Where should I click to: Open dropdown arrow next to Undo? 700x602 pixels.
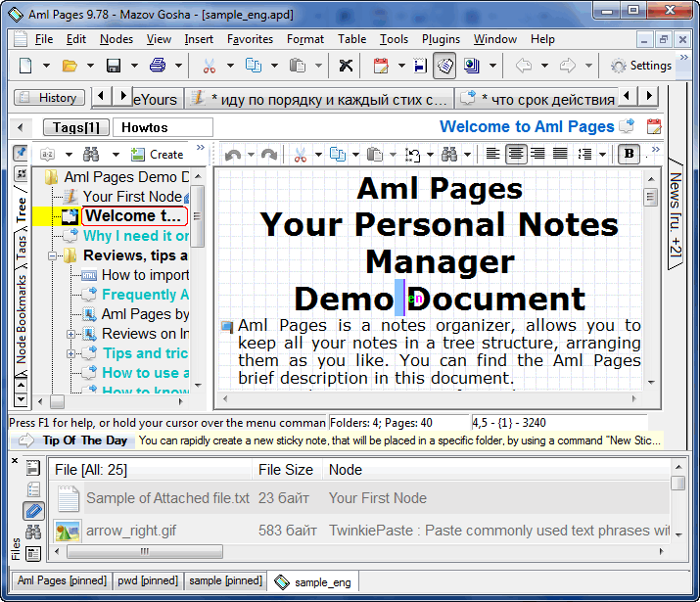point(251,155)
